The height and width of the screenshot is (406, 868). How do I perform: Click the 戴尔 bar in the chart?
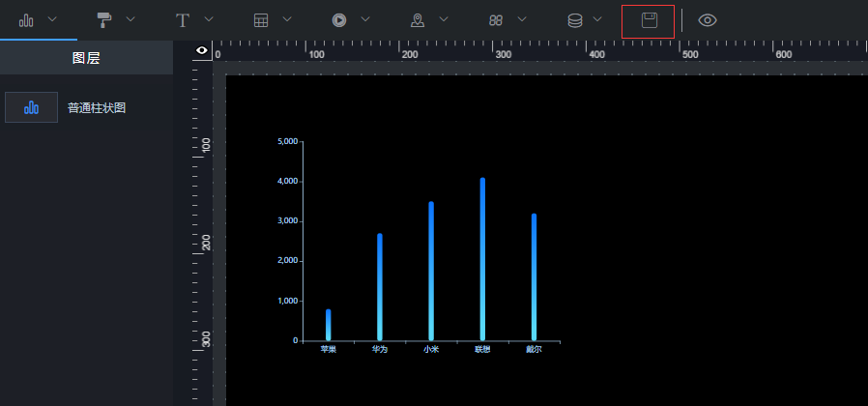[x=535, y=276]
